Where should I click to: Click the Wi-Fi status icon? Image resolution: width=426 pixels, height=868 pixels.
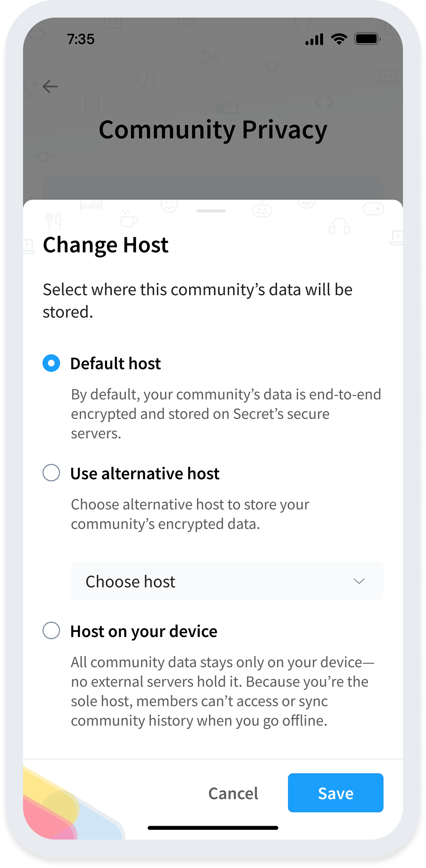(339, 39)
